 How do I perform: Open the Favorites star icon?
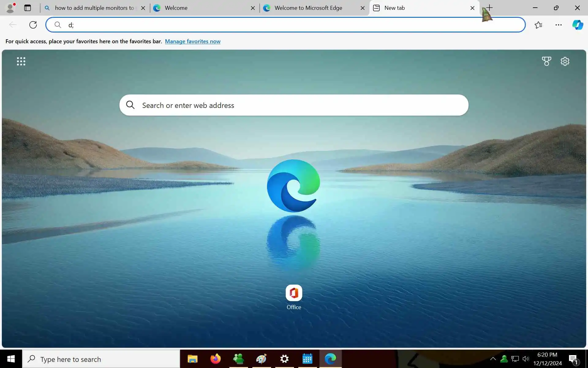click(x=538, y=25)
